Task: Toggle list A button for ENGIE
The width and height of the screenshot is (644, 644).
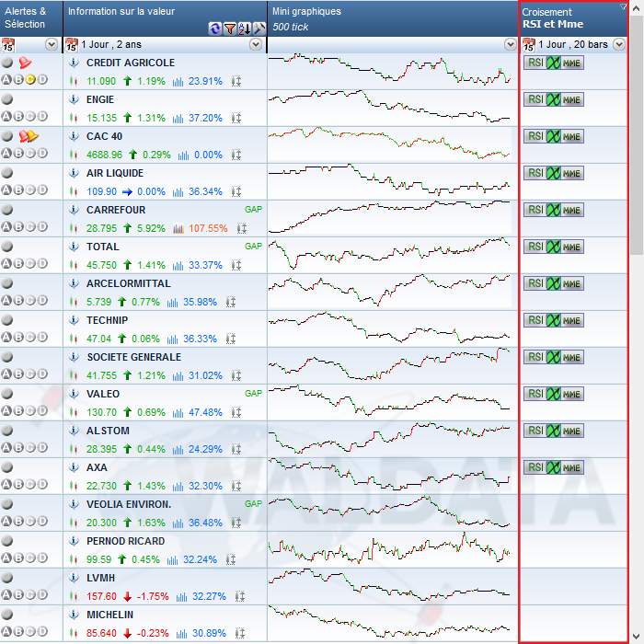Action: click(x=6, y=116)
